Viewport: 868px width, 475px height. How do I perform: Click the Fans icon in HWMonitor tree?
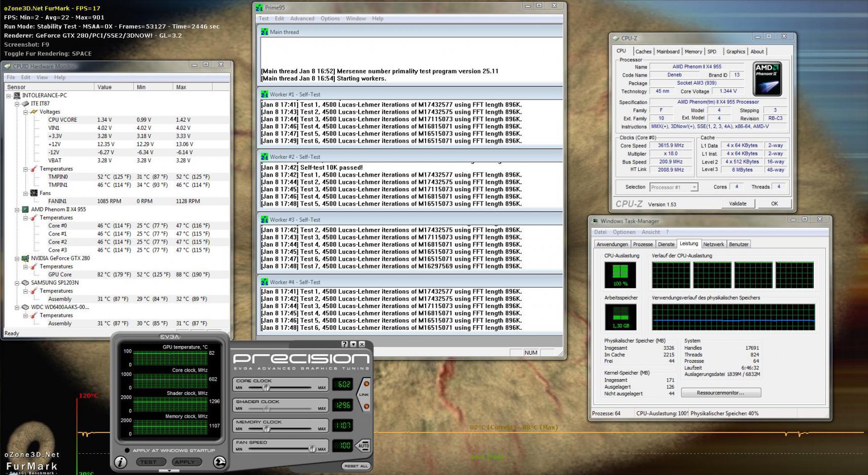[x=34, y=193]
